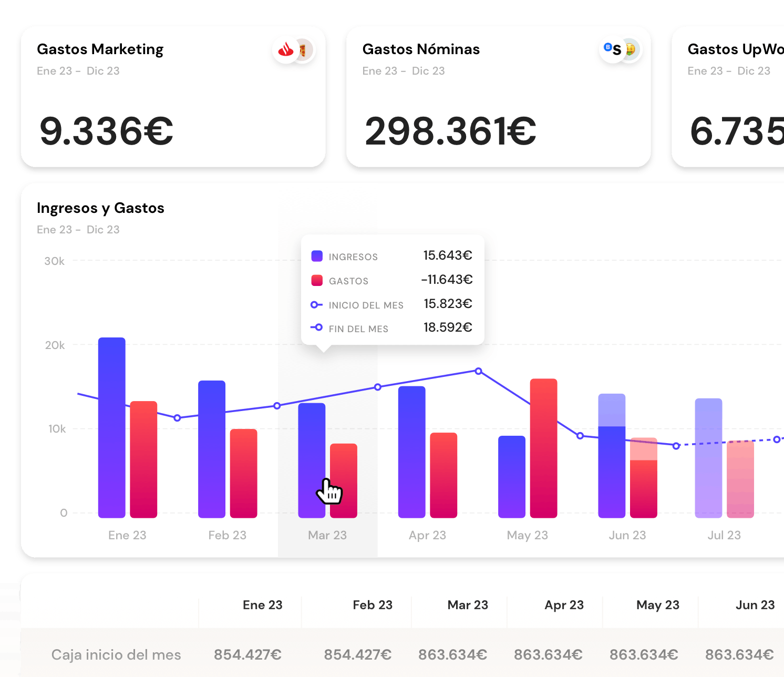Click the Fin del Mes line marker icon in tooltip

click(x=316, y=328)
